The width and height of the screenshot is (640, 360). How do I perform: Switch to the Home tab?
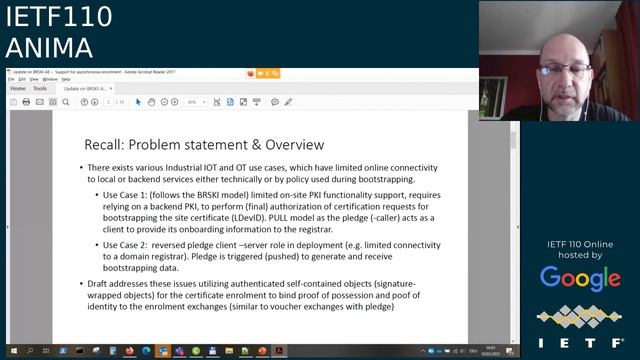(x=18, y=89)
